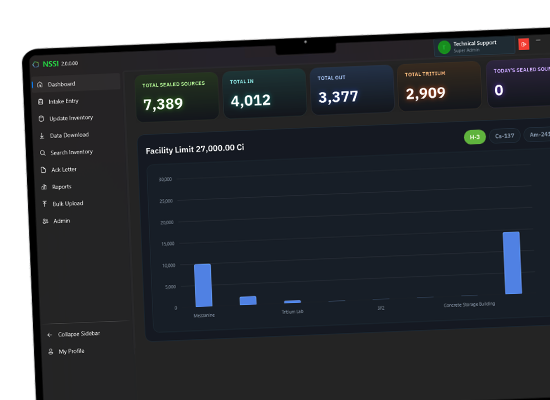Open My Profile link
550x400 pixels.
click(x=71, y=351)
